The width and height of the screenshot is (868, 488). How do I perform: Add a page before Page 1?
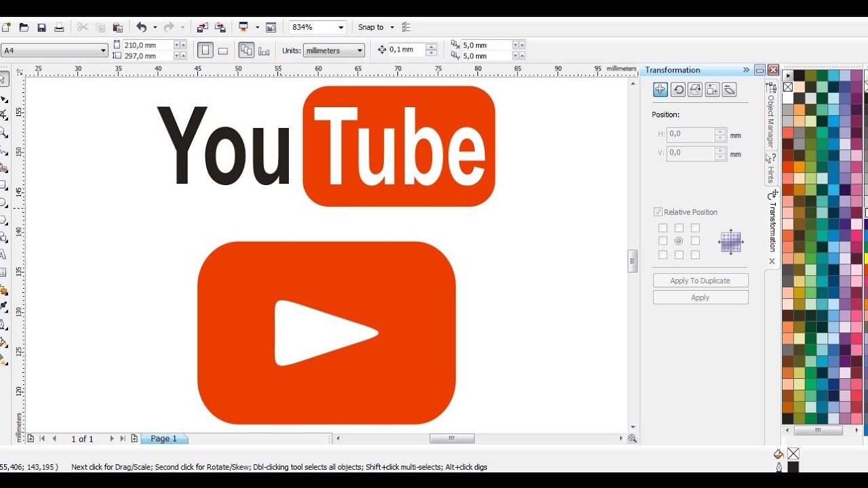(x=31, y=439)
